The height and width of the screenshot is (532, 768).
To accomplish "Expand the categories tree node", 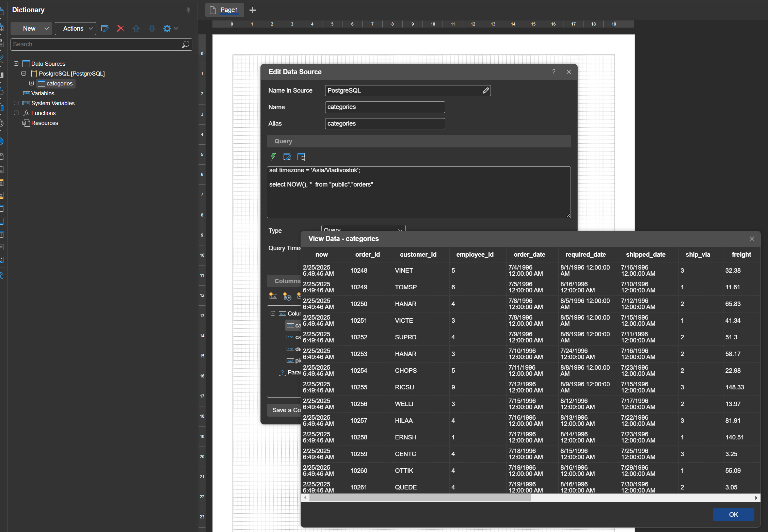I will click(x=32, y=83).
